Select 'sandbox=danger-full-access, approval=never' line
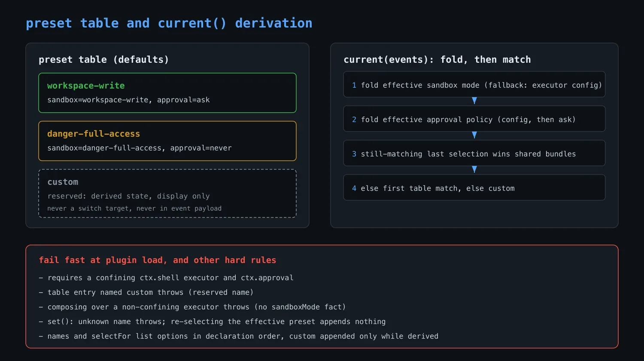The height and width of the screenshot is (361, 644). pos(140,148)
